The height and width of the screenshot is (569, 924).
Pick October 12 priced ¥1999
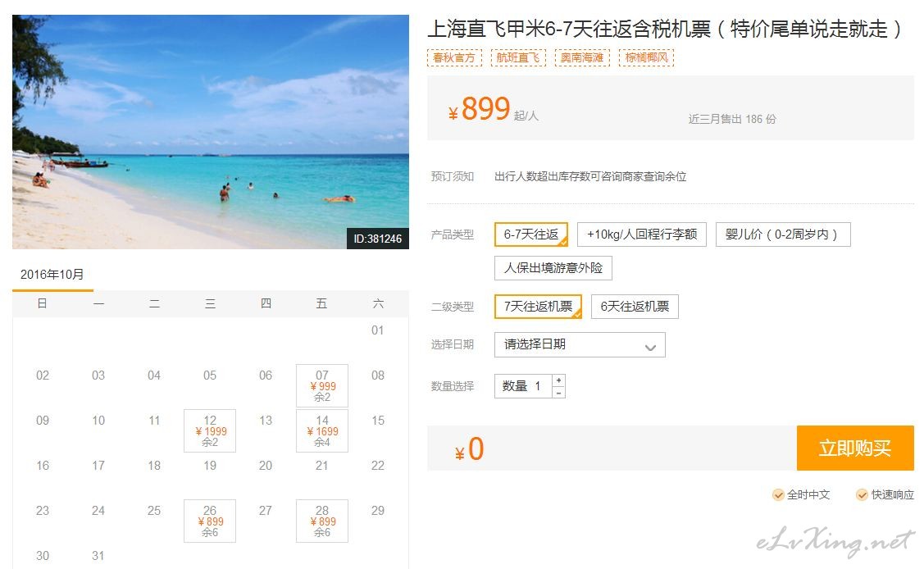[x=210, y=431]
